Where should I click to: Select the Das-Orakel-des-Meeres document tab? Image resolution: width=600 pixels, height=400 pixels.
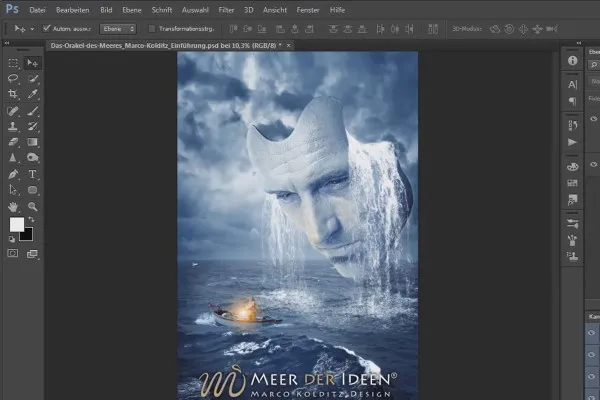166,46
